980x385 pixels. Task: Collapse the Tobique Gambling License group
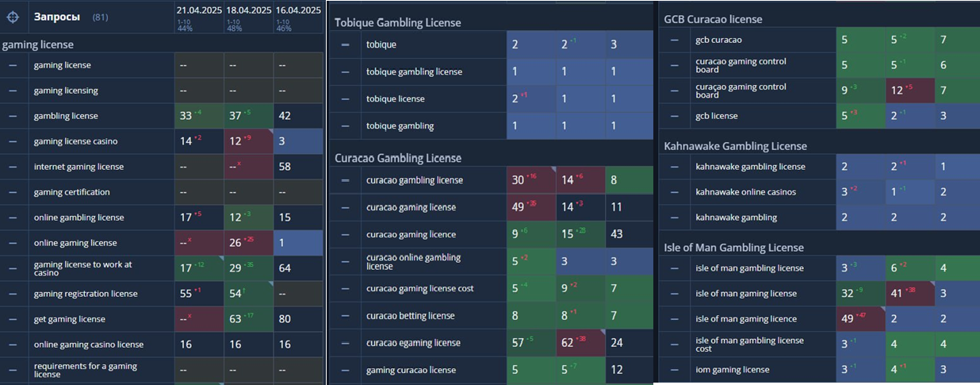point(397,23)
